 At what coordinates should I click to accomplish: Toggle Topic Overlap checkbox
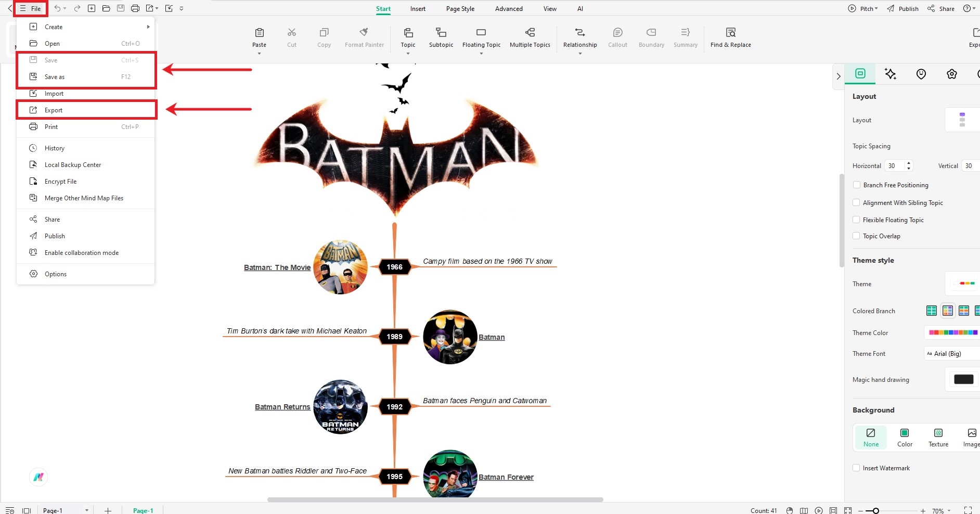(x=856, y=236)
